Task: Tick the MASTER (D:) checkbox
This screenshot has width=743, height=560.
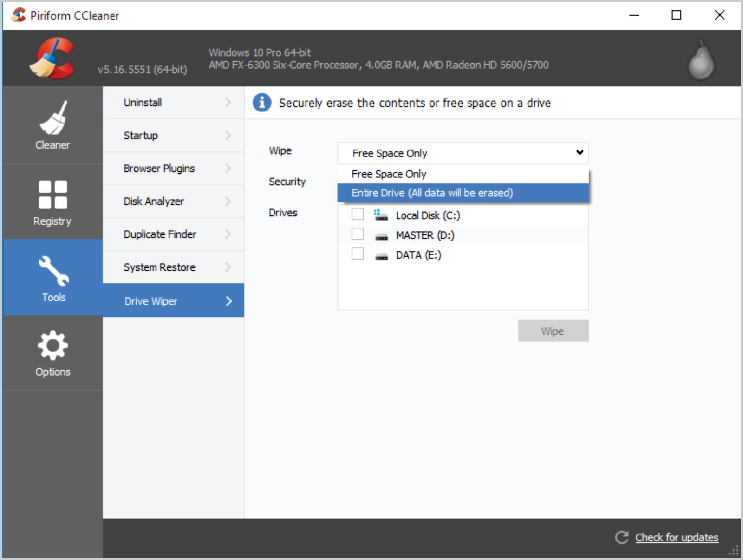Action: pos(358,234)
